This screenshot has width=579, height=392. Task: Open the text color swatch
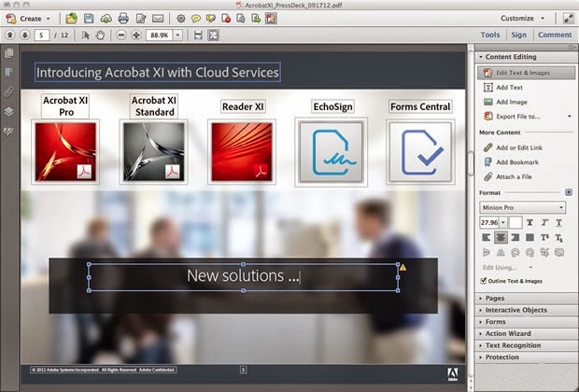pos(515,223)
